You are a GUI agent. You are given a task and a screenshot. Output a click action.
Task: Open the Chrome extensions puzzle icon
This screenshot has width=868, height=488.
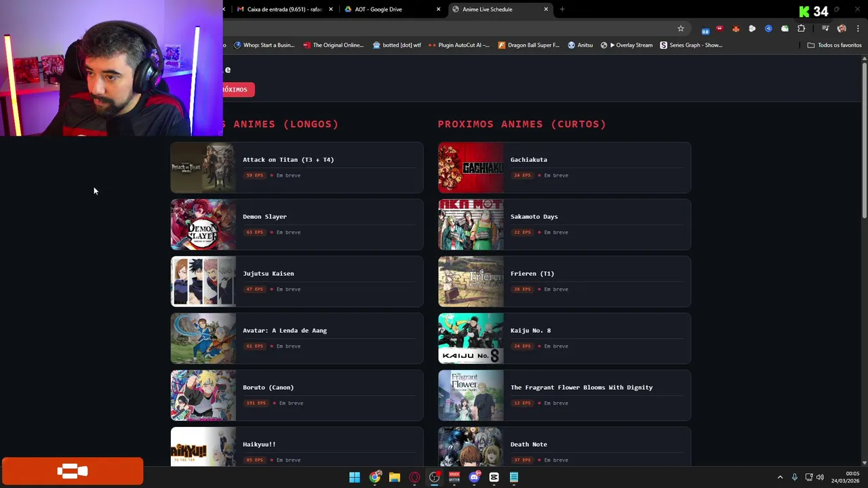802,28
